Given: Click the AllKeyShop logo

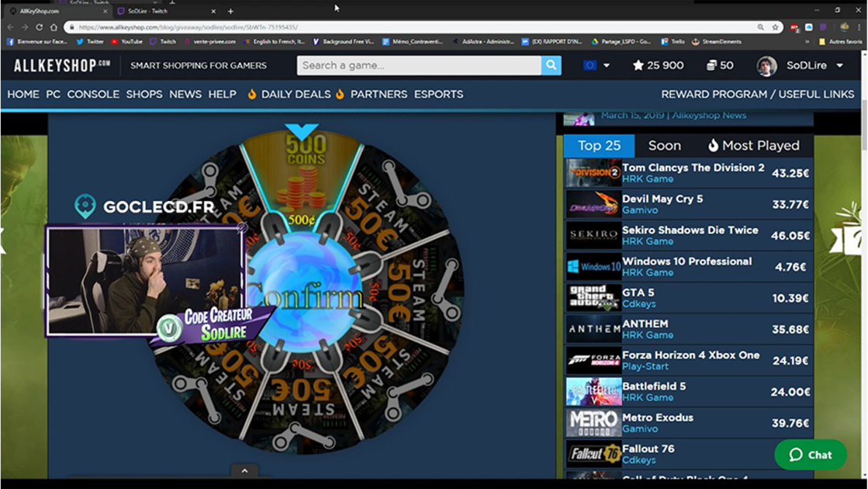Looking at the screenshot, I should pyautogui.click(x=62, y=65).
